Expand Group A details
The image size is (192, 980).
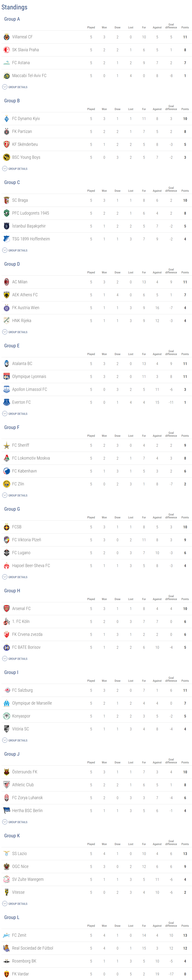(15, 87)
